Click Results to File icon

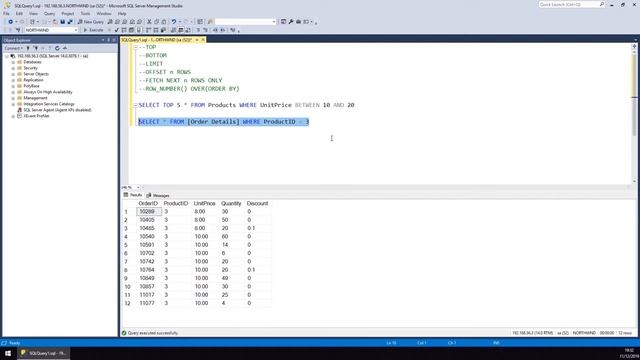(x=188, y=30)
